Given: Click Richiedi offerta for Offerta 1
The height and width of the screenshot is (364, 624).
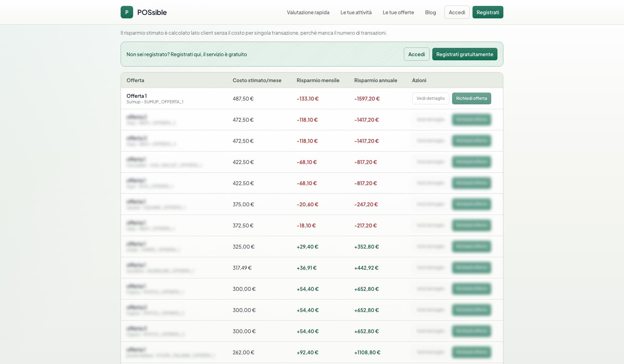Looking at the screenshot, I should [x=471, y=98].
